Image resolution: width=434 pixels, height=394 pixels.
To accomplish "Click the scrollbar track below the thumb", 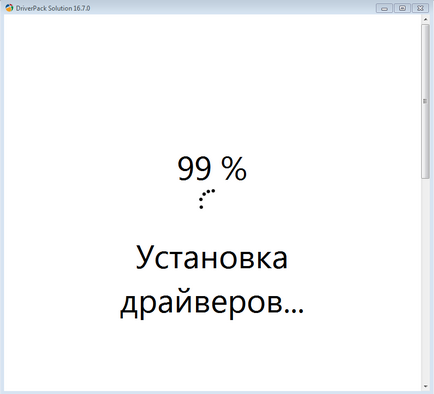I will coord(425,280).
